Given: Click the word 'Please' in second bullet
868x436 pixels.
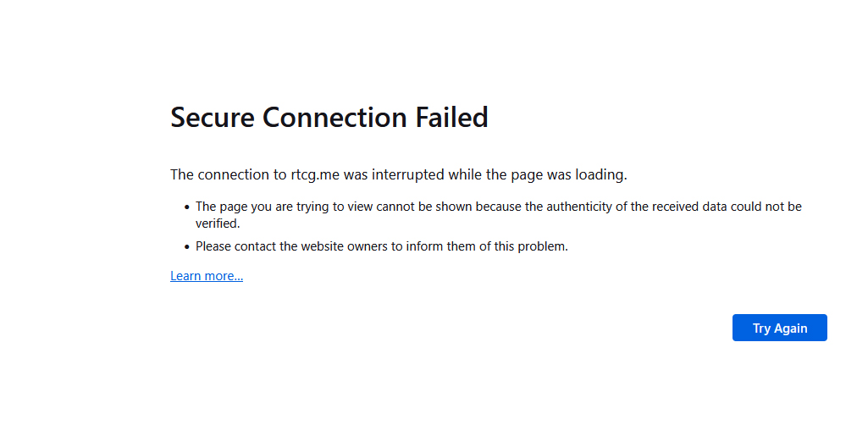Looking at the screenshot, I should click(213, 247).
